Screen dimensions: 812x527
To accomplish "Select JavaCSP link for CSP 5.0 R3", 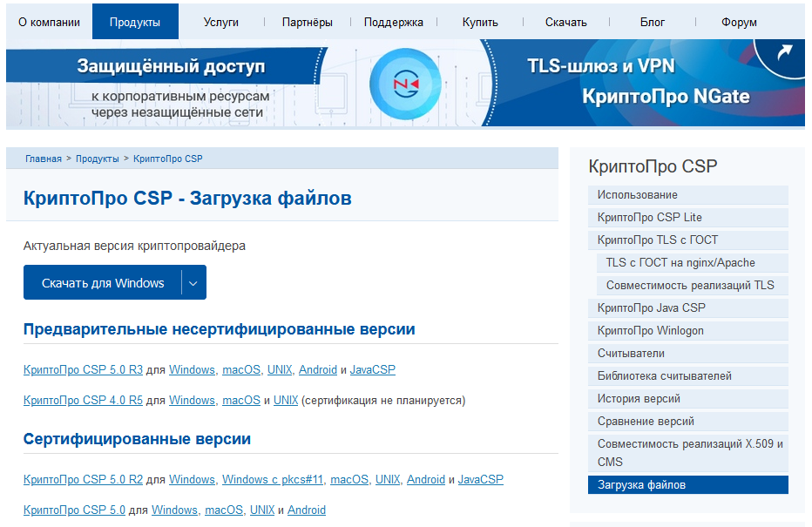I will pyautogui.click(x=373, y=369).
